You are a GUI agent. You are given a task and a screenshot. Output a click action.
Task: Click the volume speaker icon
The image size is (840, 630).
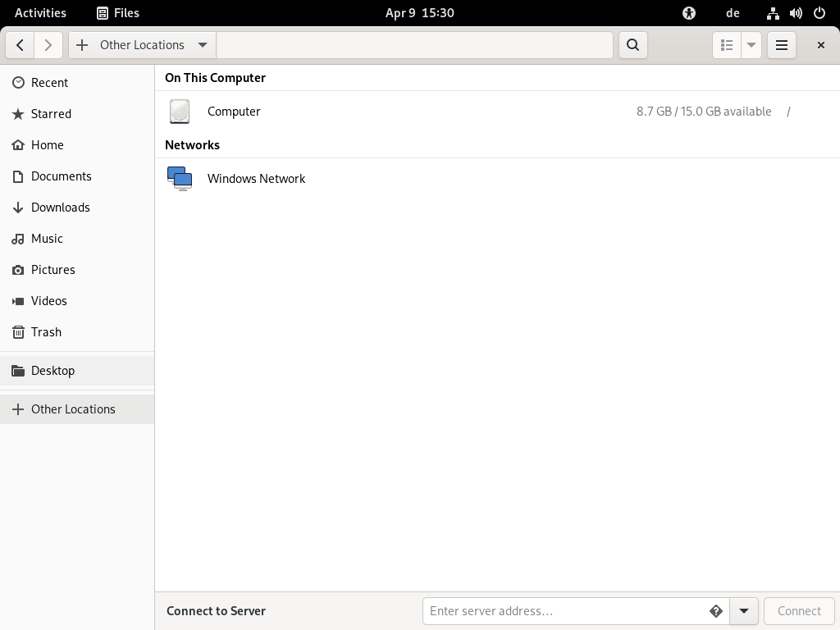796,13
